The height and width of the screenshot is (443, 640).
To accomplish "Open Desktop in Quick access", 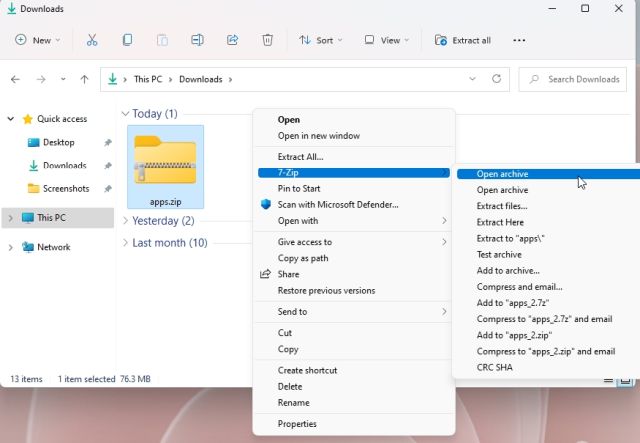I will (x=59, y=142).
